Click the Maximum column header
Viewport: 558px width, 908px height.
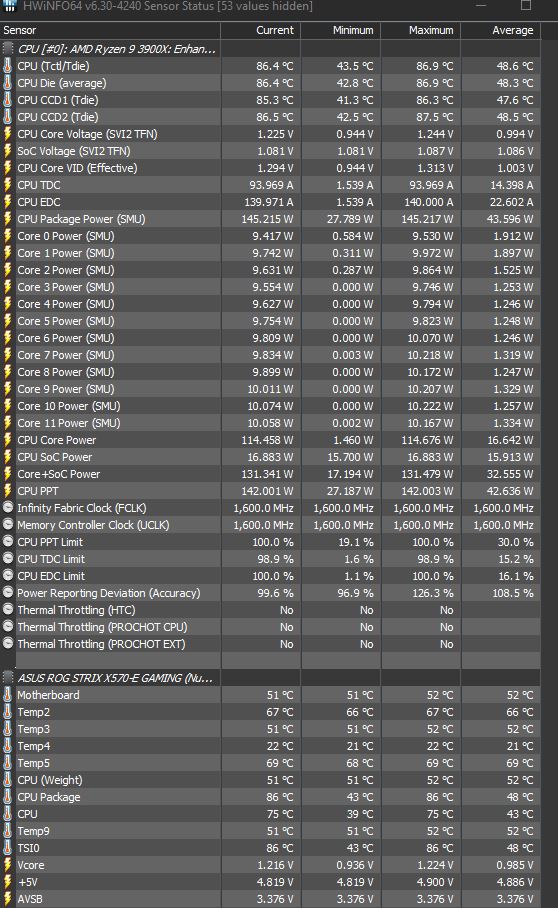[x=420, y=30]
